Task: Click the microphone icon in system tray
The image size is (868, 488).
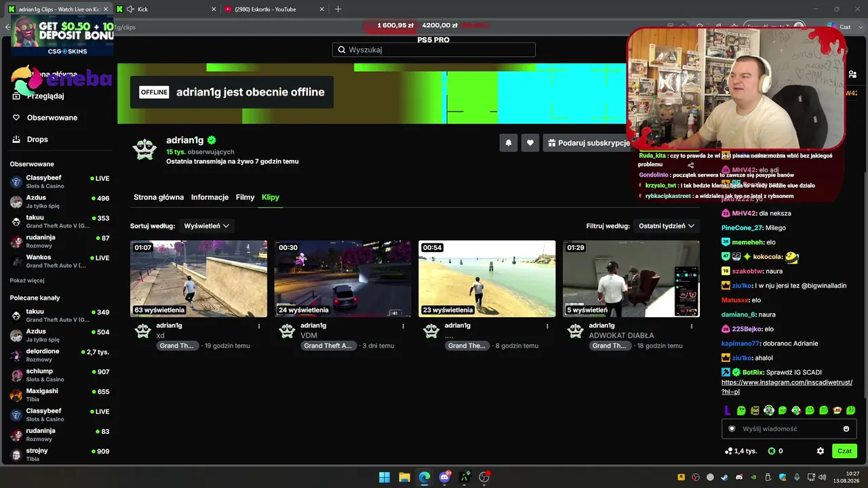Action: pyautogui.click(x=797, y=477)
